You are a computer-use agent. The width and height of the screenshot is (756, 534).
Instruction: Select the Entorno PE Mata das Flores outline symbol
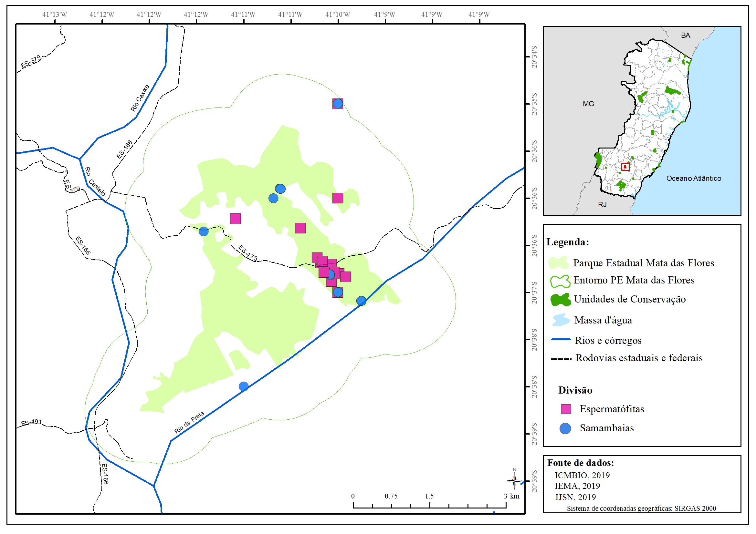(x=560, y=281)
